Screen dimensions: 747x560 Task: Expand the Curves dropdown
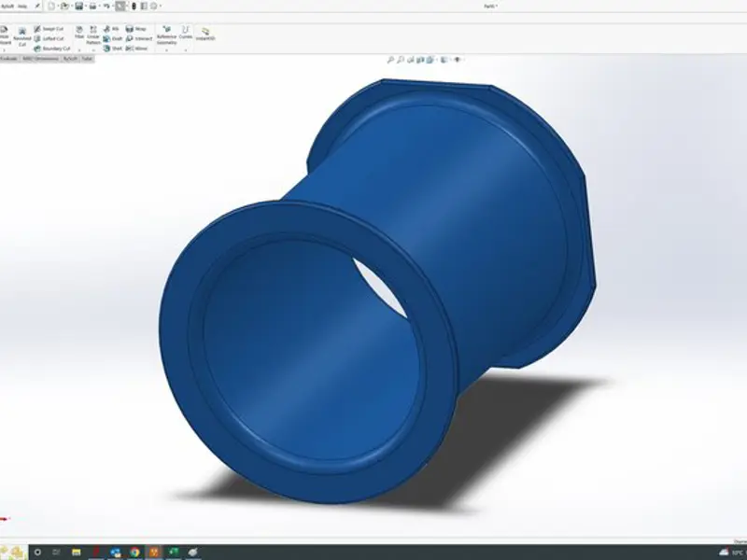tap(187, 50)
